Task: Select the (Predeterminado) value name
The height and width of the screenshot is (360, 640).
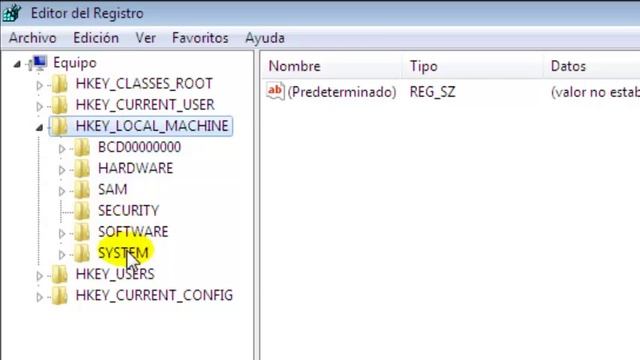Action: click(x=342, y=92)
